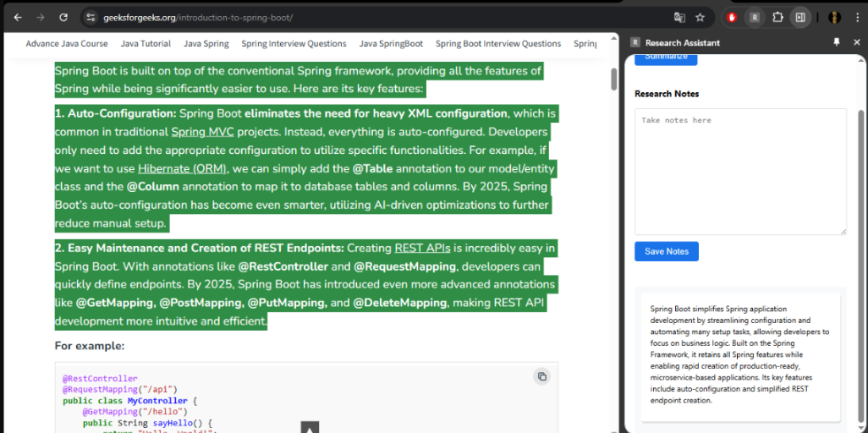The image size is (868, 433).
Task: Copy the code snippet with copy icon
Action: coord(542,376)
